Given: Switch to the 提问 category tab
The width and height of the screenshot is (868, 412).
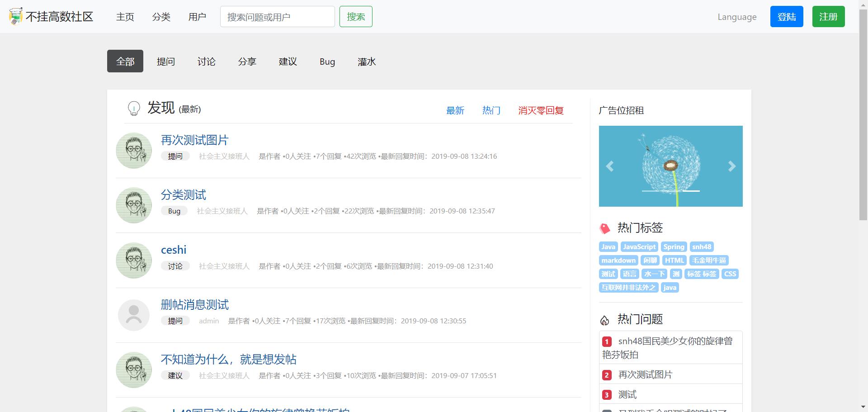Looking at the screenshot, I should coord(166,62).
